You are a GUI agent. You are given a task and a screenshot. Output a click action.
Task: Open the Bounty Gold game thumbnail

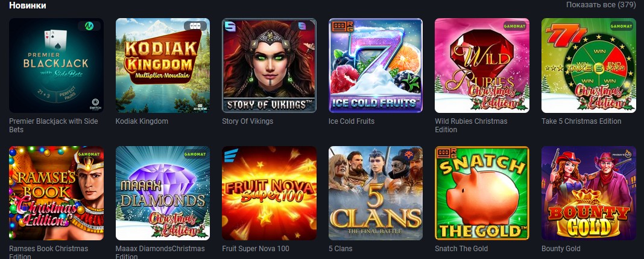coord(589,193)
